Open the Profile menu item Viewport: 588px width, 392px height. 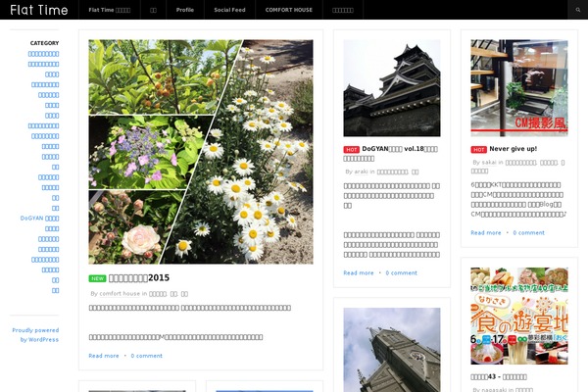point(185,10)
